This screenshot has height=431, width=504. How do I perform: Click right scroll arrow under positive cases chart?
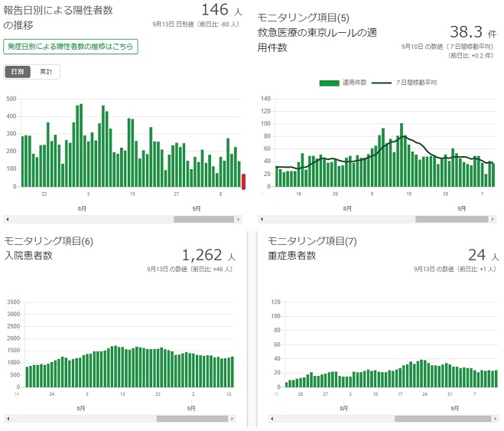[x=242, y=219]
